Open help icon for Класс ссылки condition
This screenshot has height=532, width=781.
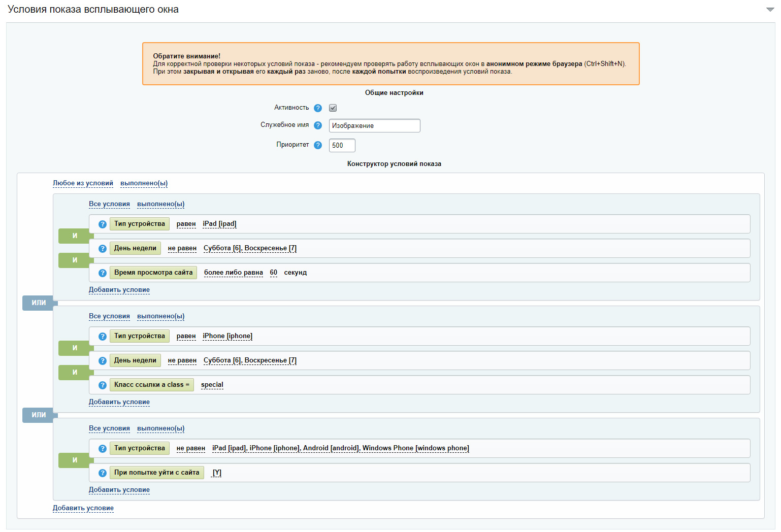[x=103, y=385]
